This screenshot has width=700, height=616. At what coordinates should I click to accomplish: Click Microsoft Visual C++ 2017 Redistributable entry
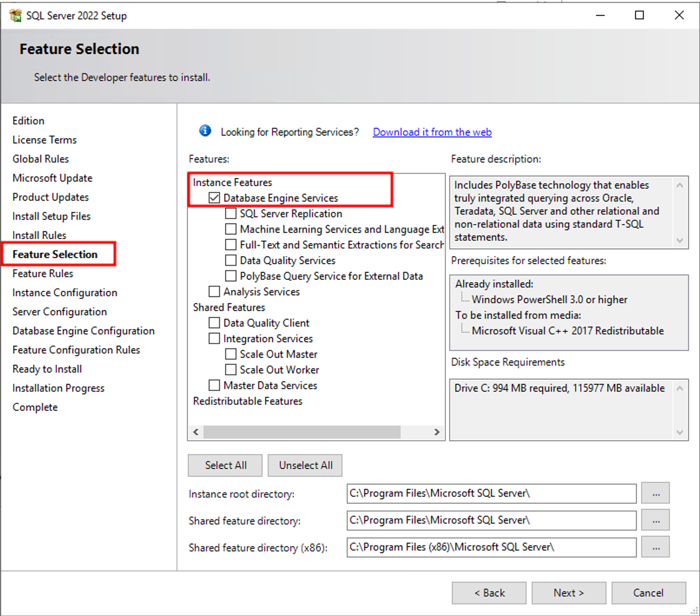pyautogui.click(x=568, y=330)
